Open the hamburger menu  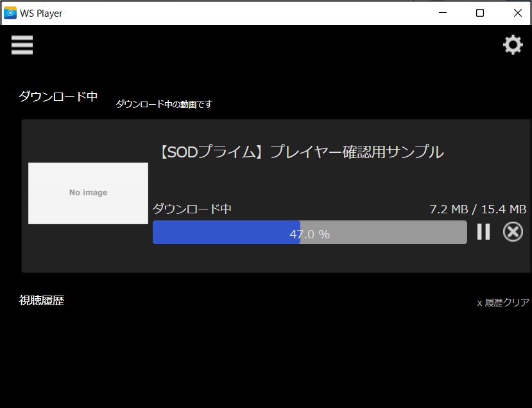(22, 45)
